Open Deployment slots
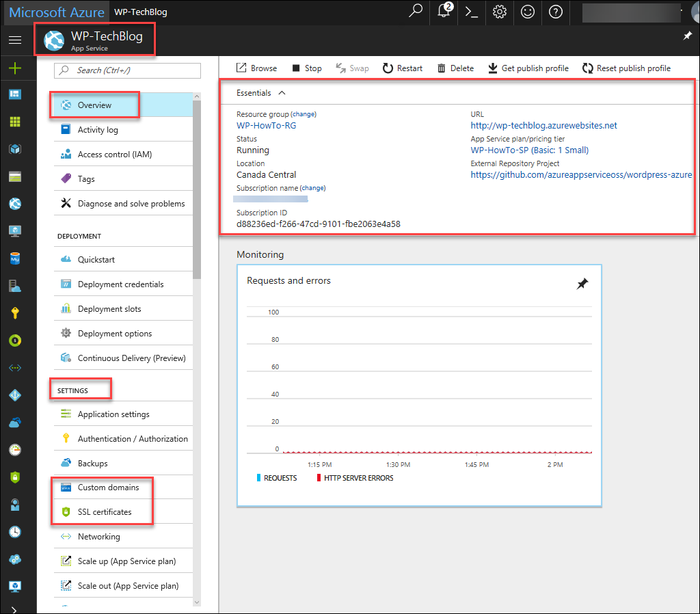700x614 pixels. pyautogui.click(x=123, y=308)
